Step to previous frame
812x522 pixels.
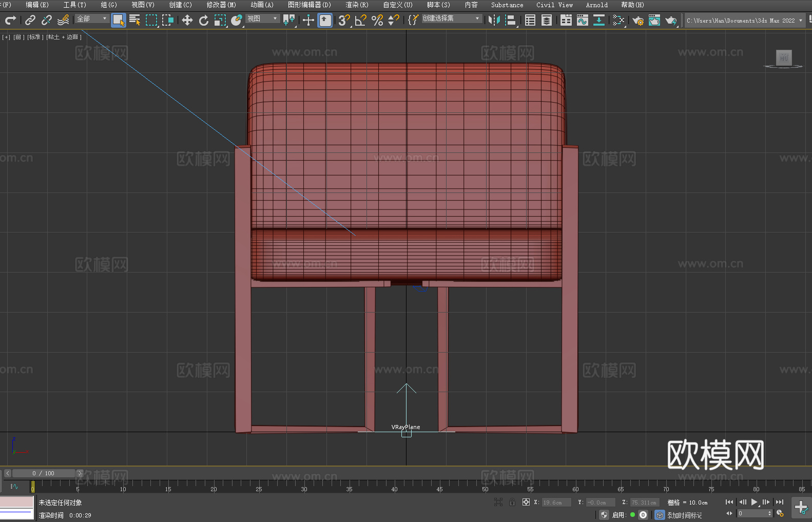[x=742, y=502]
